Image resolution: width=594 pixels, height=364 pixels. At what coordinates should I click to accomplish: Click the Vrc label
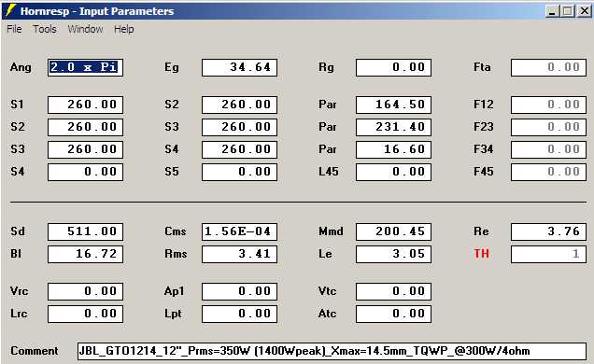tap(19, 291)
